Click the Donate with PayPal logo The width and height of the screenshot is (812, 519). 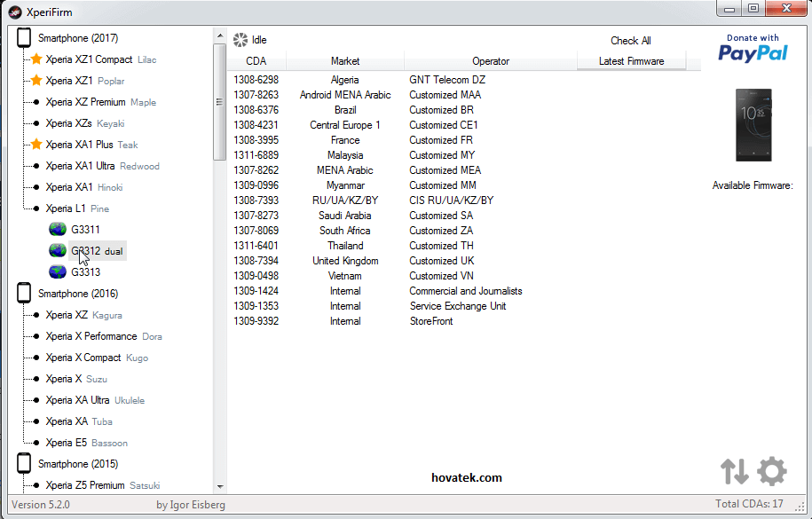(753, 48)
